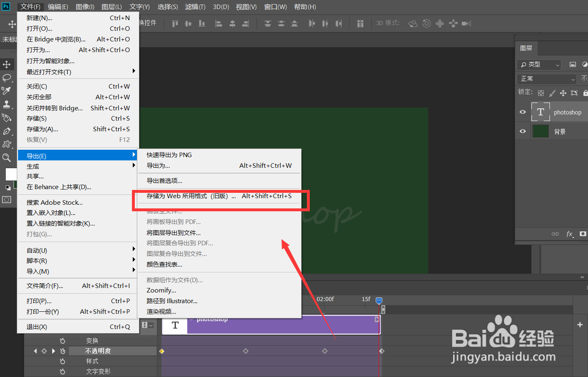Open the 滤镜 menu in menu bar
The image size is (588, 377).
click(x=195, y=7)
